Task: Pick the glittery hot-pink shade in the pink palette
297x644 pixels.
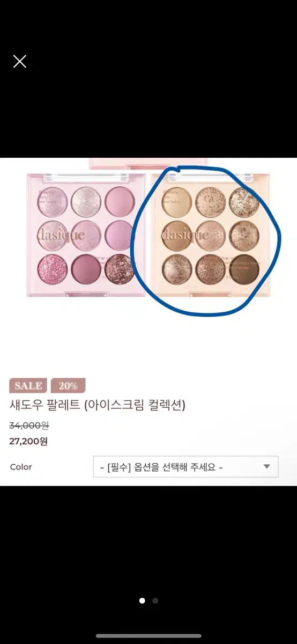Action: point(53,270)
